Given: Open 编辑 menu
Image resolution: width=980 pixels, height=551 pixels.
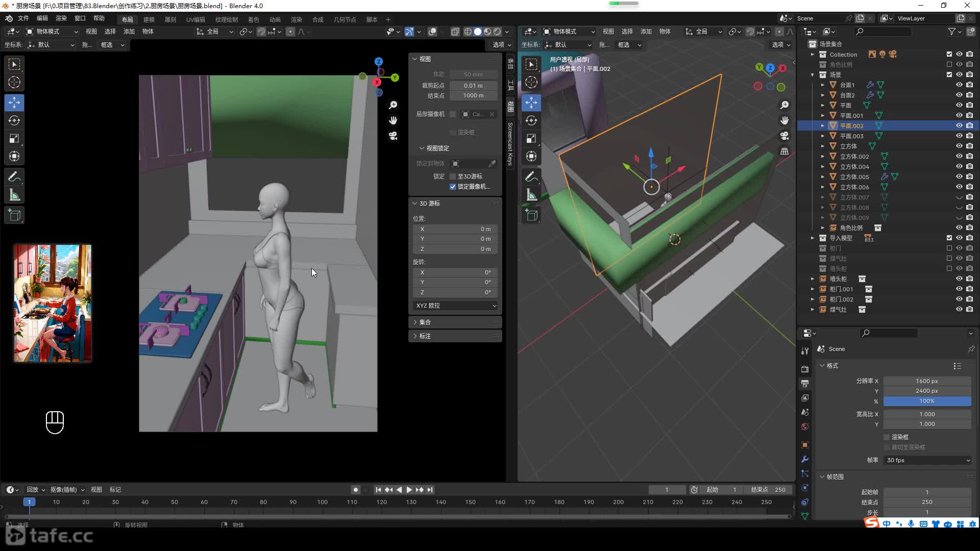Looking at the screenshot, I should click(42, 18).
